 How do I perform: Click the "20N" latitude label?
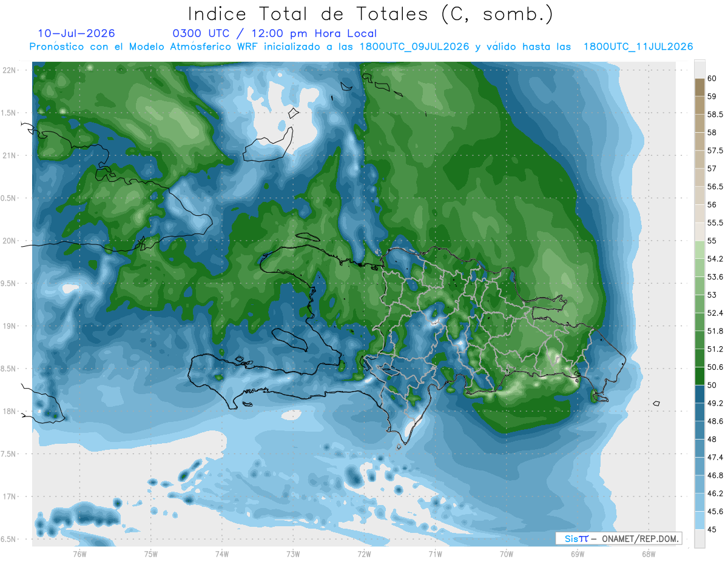(10, 241)
